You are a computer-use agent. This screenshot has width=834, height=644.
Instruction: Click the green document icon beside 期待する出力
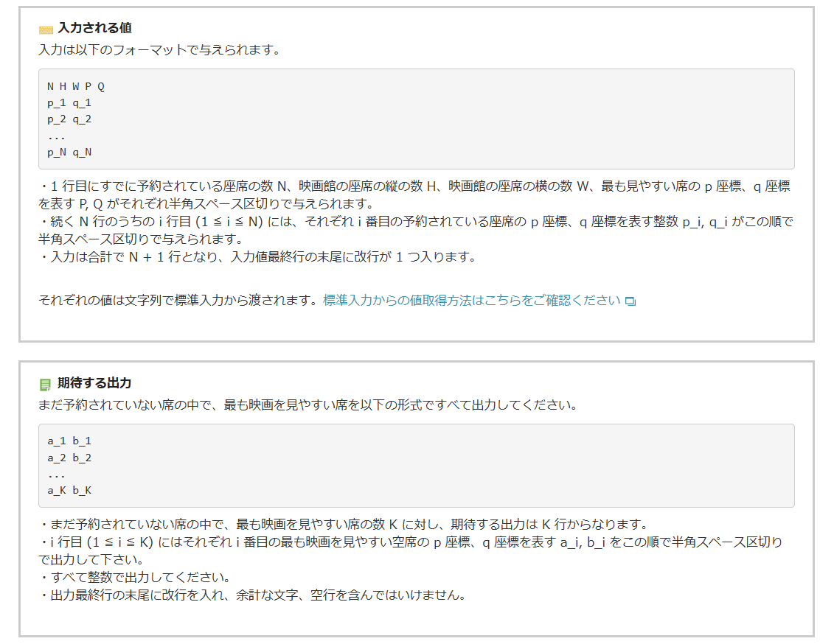(46, 385)
